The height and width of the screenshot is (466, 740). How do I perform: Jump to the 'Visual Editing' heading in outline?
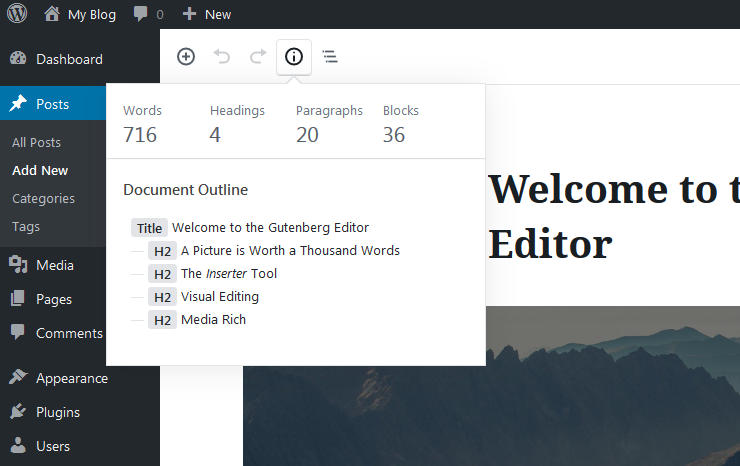tap(219, 297)
